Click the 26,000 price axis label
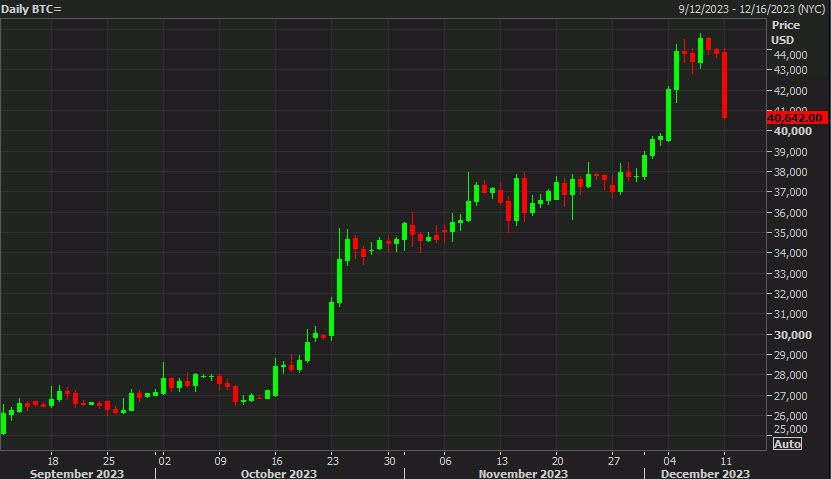The image size is (831, 479). (790, 416)
